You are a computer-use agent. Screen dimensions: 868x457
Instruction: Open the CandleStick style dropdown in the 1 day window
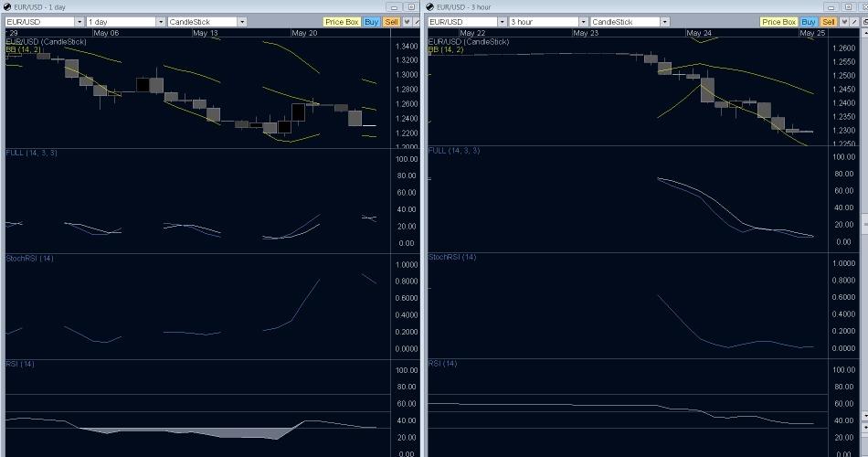pyautogui.click(x=242, y=22)
